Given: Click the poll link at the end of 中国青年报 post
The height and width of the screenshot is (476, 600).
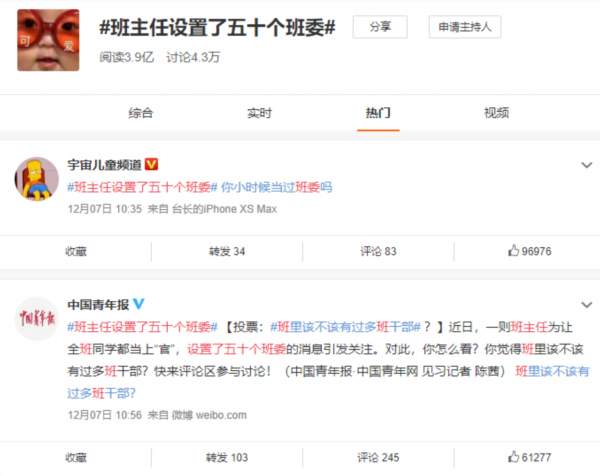Looking at the screenshot, I should click(x=552, y=371).
